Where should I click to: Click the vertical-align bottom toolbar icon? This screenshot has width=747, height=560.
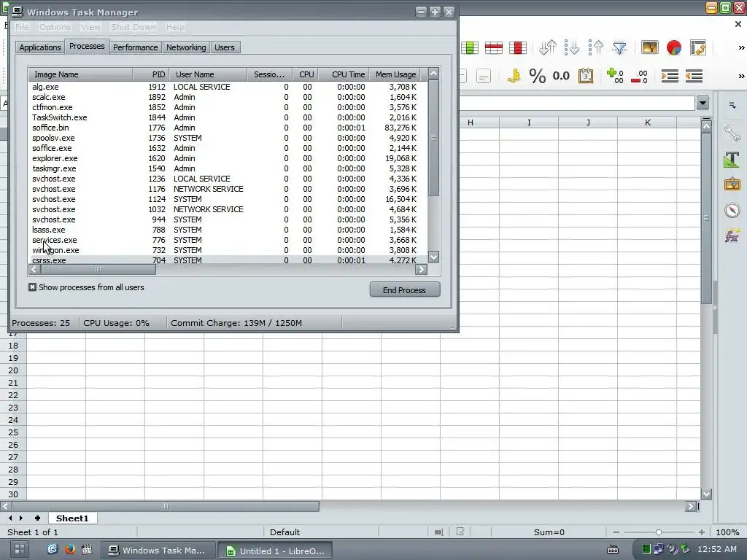tap(483, 76)
